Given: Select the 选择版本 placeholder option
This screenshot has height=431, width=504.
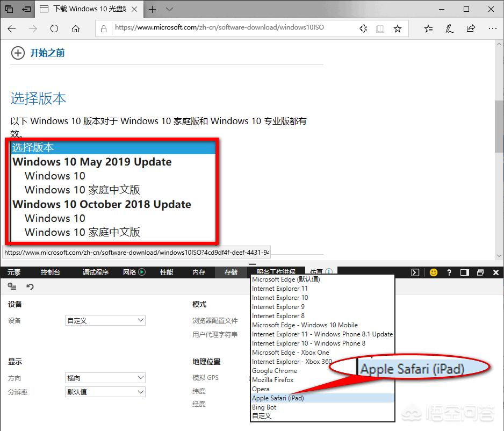Looking at the screenshot, I should (x=113, y=148).
